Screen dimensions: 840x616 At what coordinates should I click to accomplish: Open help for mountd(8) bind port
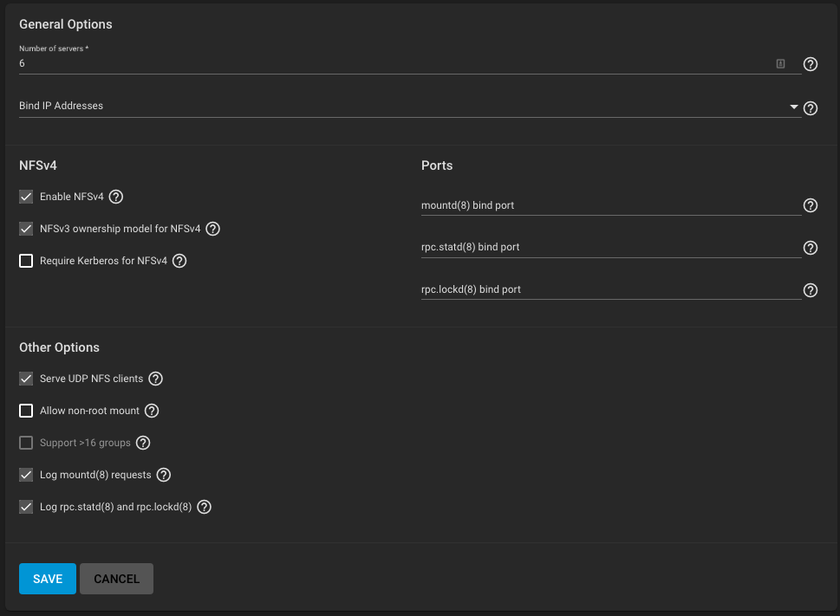810,205
